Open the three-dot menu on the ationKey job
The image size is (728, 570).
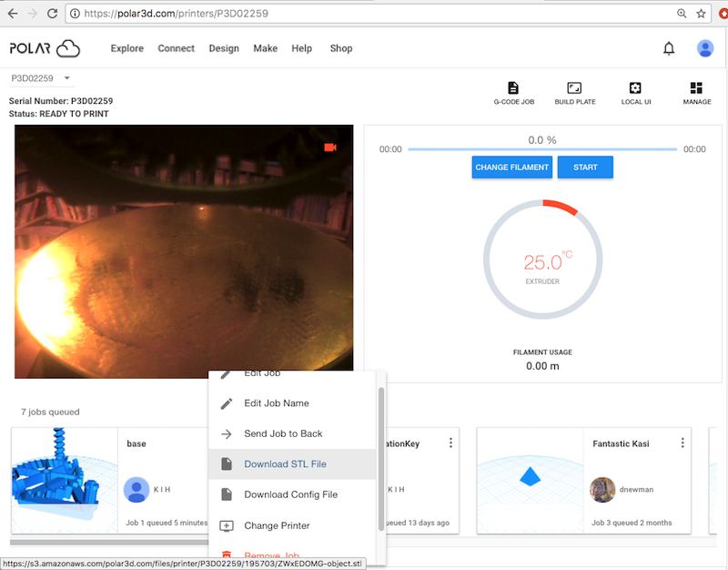click(x=450, y=443)
